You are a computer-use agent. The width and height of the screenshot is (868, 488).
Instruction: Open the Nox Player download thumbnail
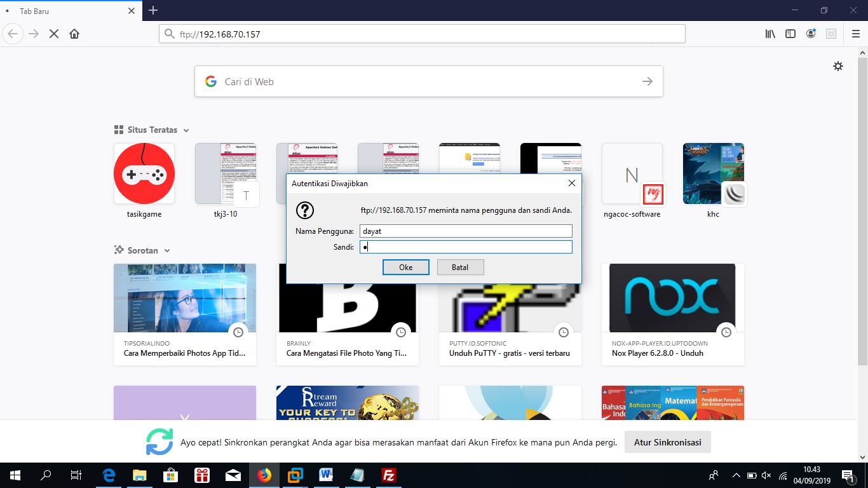pyautogui.click(x=672, y=297)
